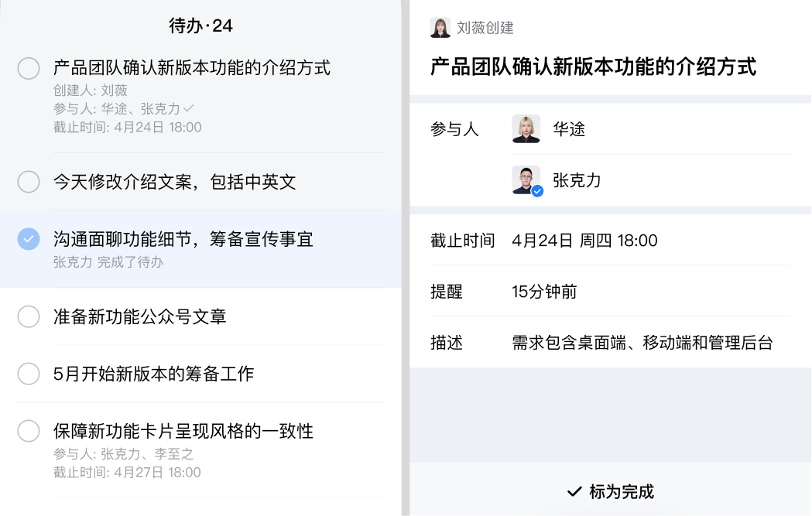This screenshot has width=812, height=516.
Task: Check the circle for 保障新功能卡片呈现风格的一致性
Action: tap(29, 431)
